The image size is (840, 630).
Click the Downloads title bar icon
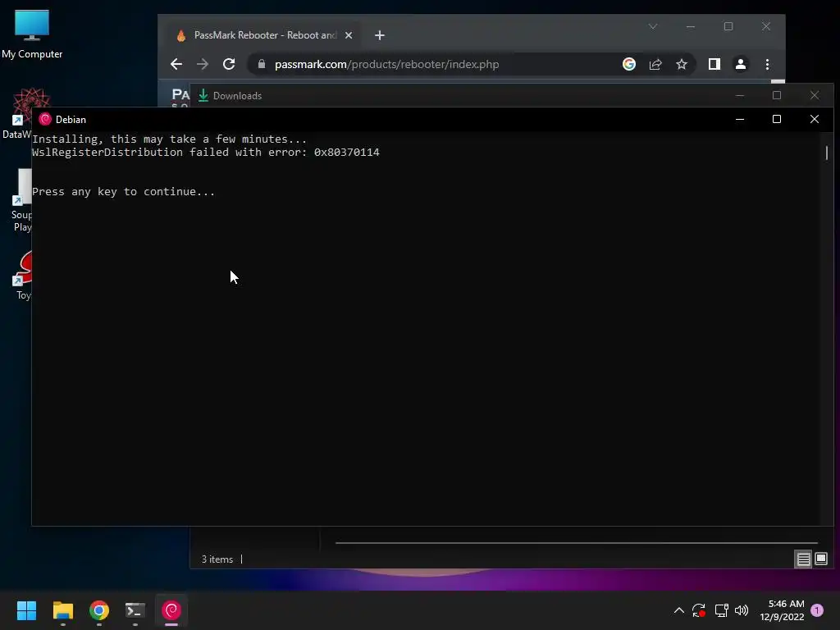[x=203, y=95]
